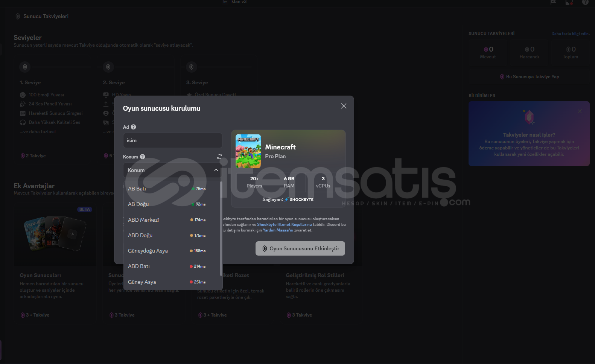Screen dimensions: 595x364
Task: Pick ABD Merkezî as server location
Action: click(172, 220)
